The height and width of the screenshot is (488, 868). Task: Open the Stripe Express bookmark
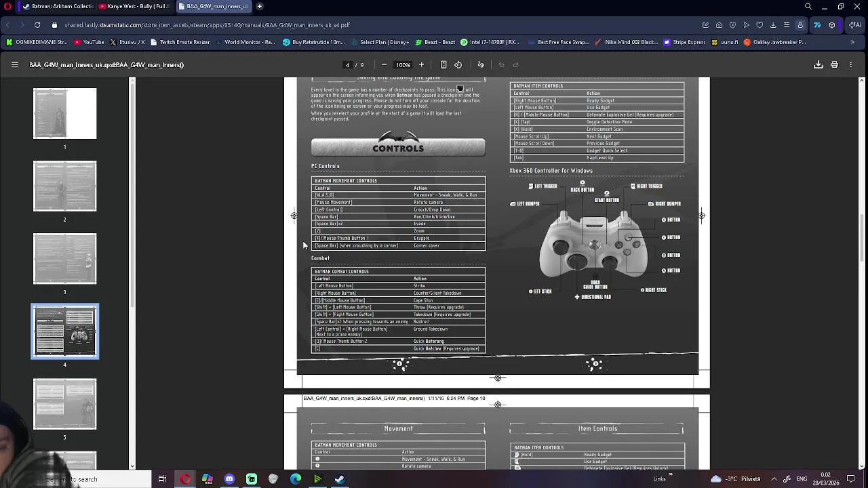pos(685,42)
